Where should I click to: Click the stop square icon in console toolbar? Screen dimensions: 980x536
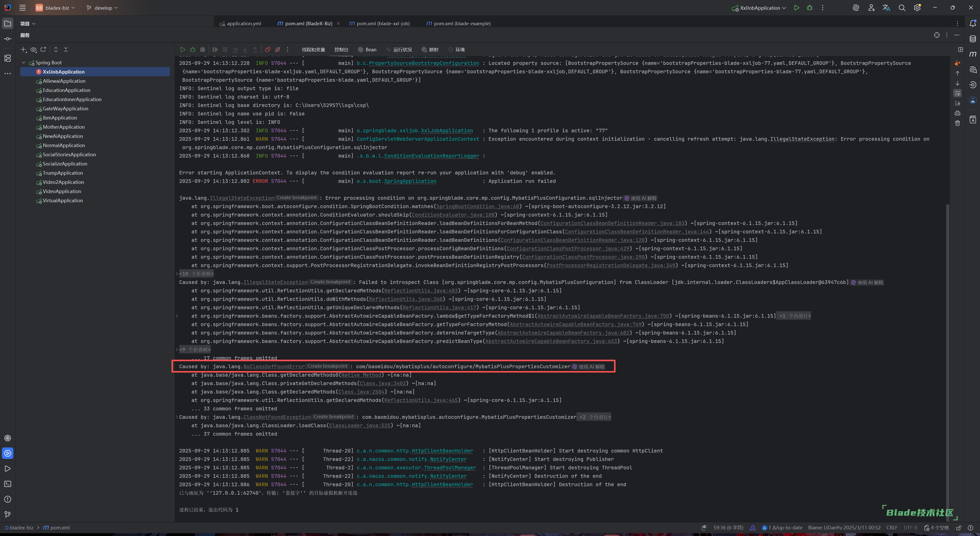click(x=203, y=50)
